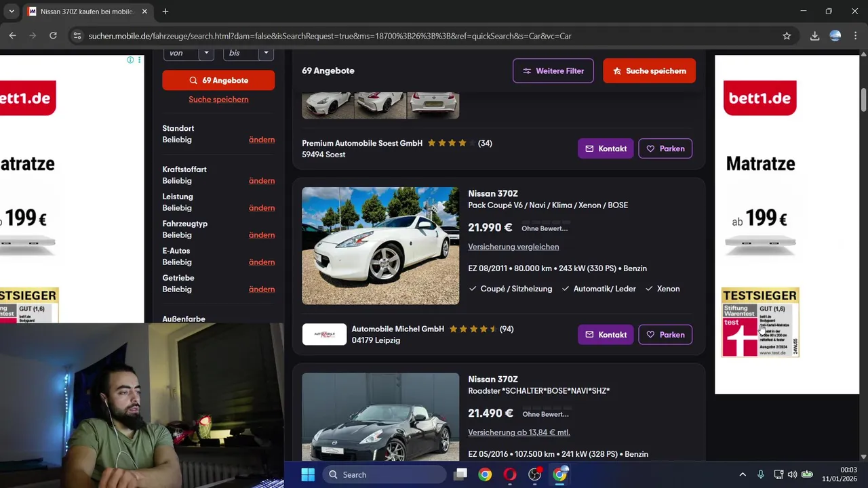868x488 pixels.
Task: Click the Automobile Michel dealer logo
Action: click(324, 334)
